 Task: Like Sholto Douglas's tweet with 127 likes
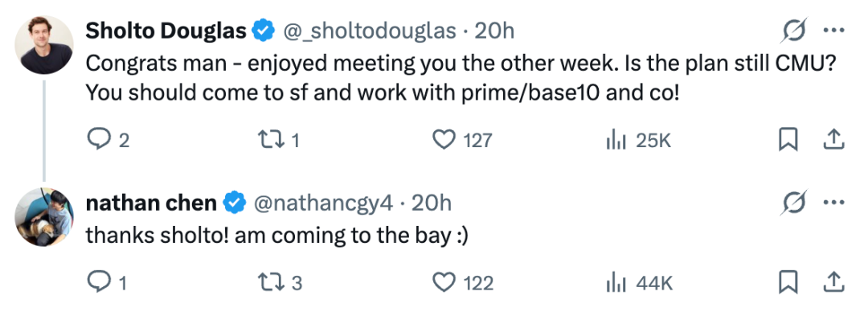click(443, 140)
